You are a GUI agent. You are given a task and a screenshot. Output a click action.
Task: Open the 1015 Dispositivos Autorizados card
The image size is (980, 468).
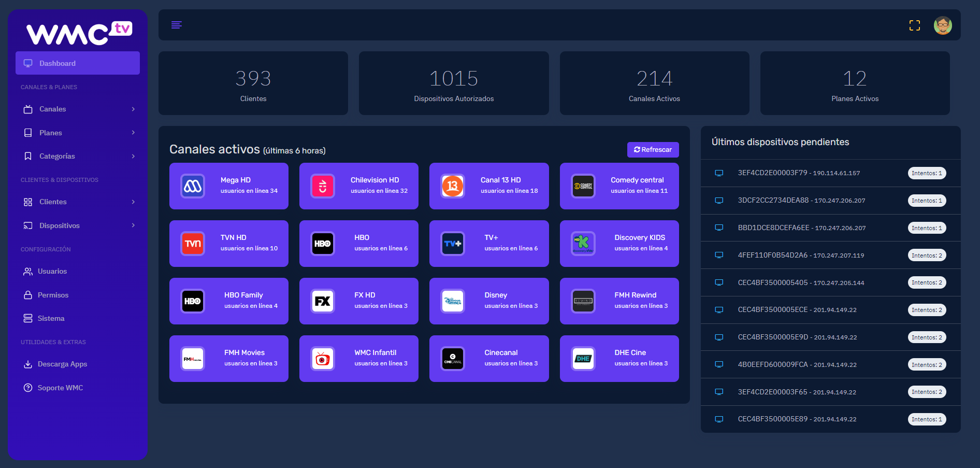(x=454, y=83)
